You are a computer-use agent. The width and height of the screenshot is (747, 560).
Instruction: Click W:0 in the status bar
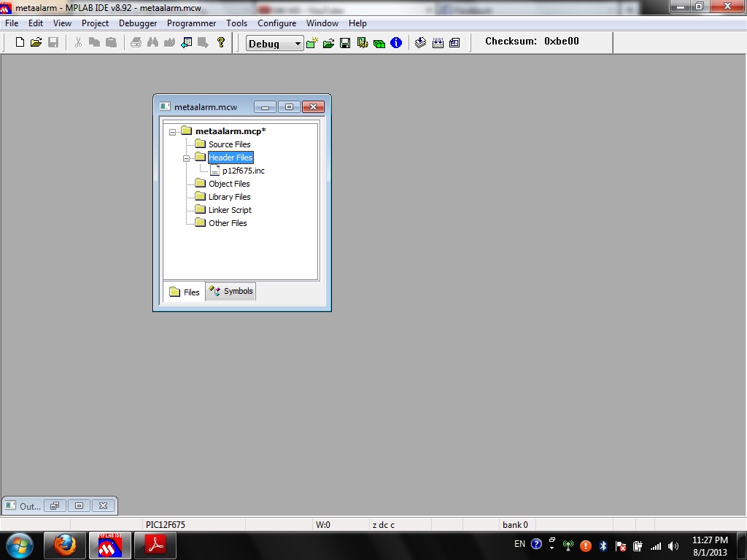coord(323,525)
